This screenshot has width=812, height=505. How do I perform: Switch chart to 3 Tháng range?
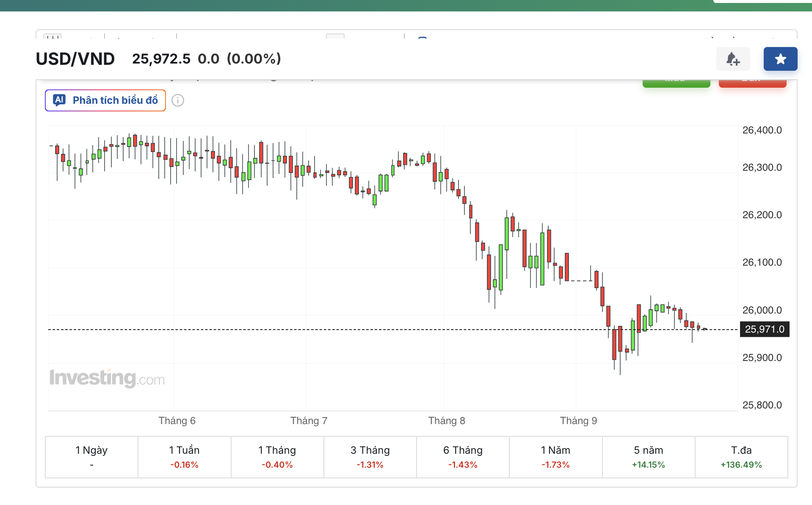pyautogui.click(x=370, y=457)
